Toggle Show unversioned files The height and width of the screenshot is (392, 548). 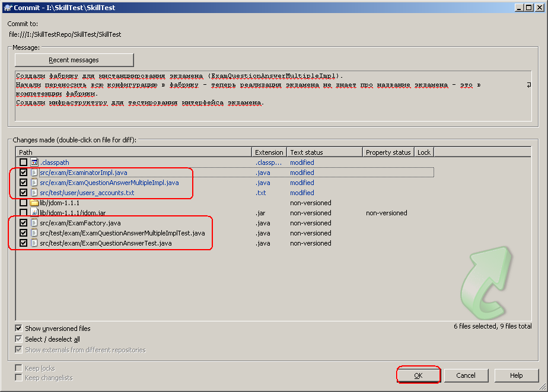[x=19, y=328]
